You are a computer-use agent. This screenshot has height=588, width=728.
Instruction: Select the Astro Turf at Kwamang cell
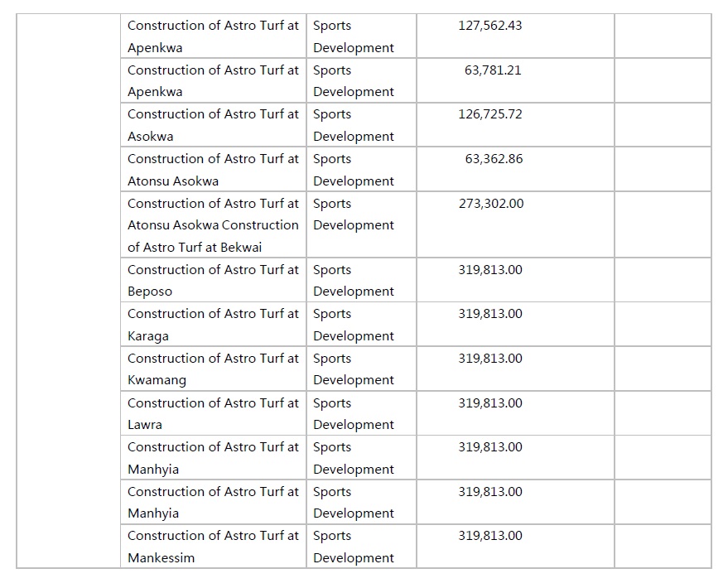coord(214,369)
